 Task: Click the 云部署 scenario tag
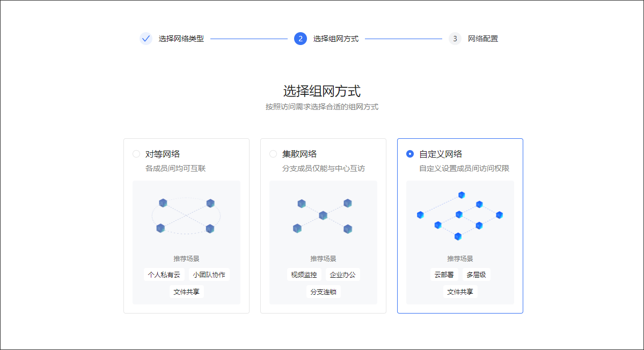point(444,275)
